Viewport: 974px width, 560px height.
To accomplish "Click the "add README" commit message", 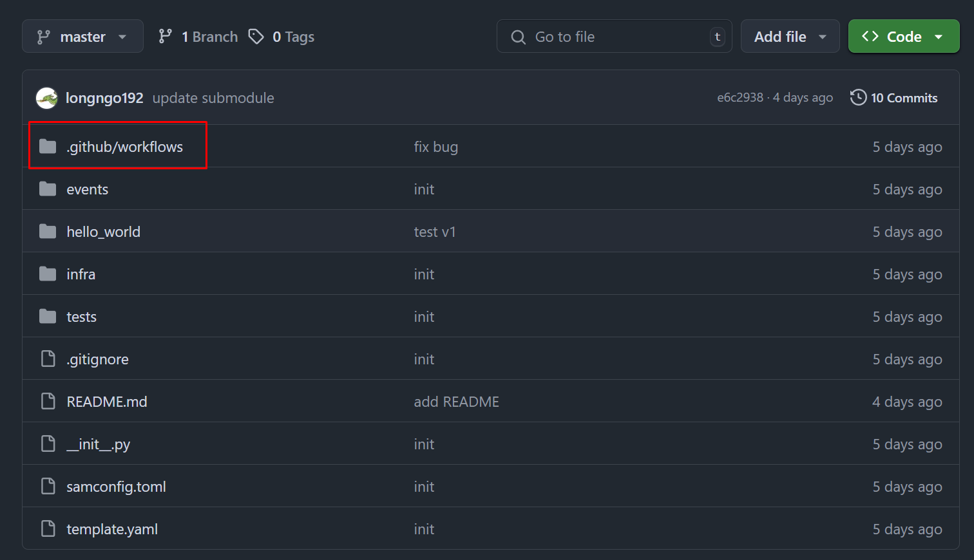I will 456,402.
